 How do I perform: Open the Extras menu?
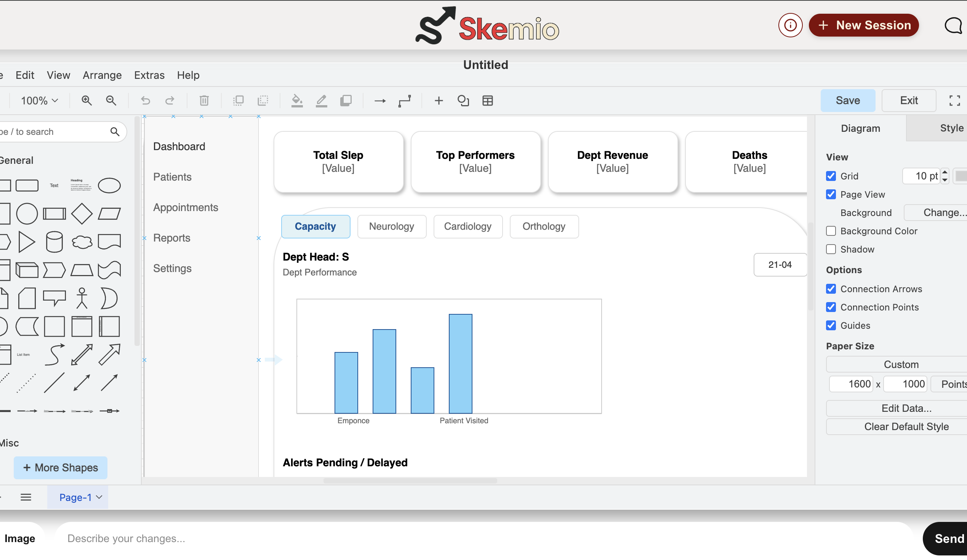tap(149, 75)
